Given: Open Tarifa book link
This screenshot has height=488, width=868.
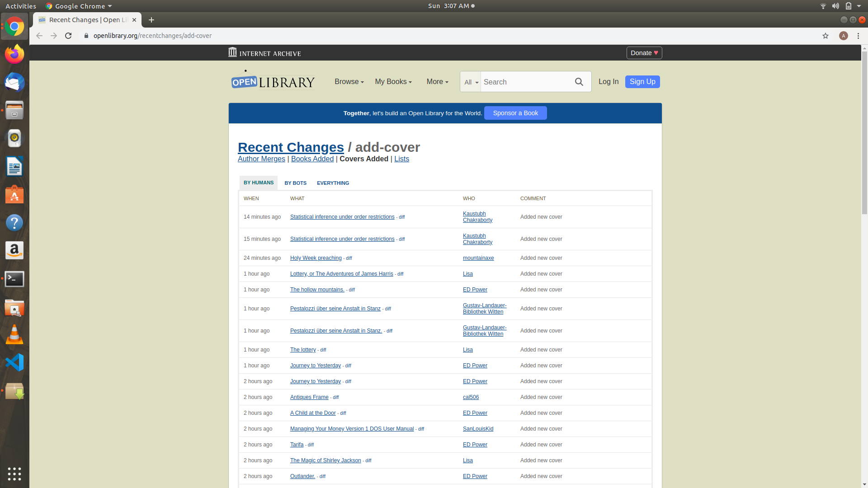Looking at the screenshot, I should pyautogui.click(x=297, y=445).
